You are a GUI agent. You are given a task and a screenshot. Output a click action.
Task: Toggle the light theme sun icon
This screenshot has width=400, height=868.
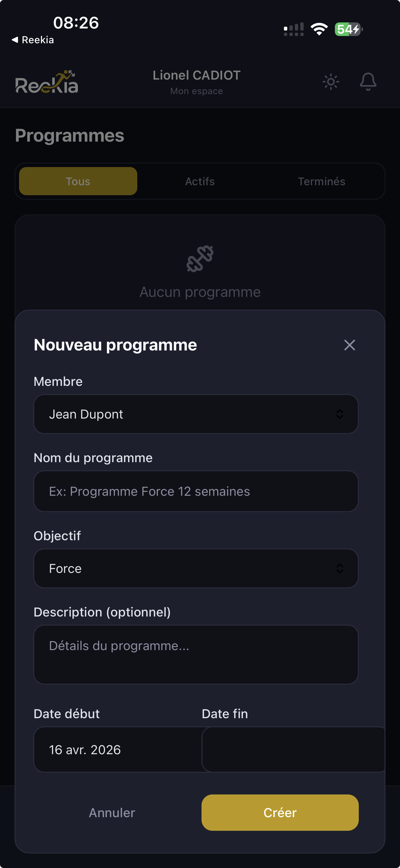point(331,81)
